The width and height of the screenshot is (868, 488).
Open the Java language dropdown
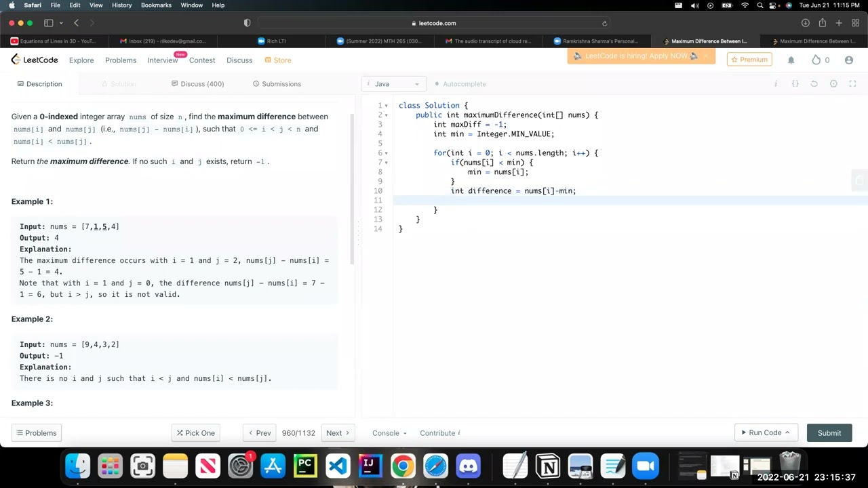pos(394,84)
